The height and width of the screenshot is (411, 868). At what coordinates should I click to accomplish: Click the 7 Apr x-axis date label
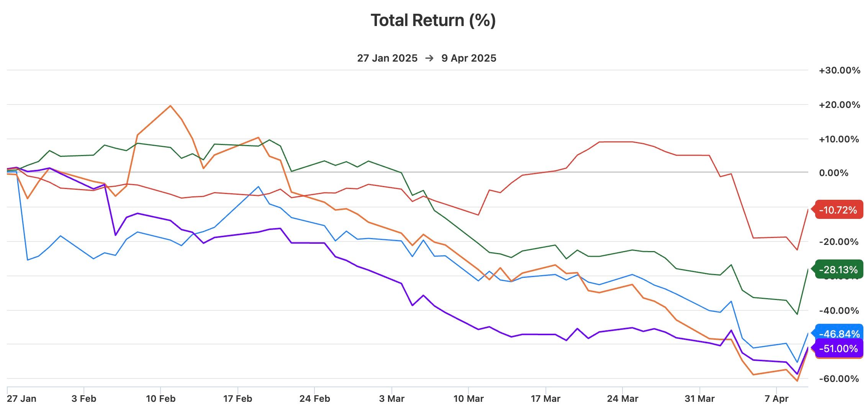pos(776,399)
